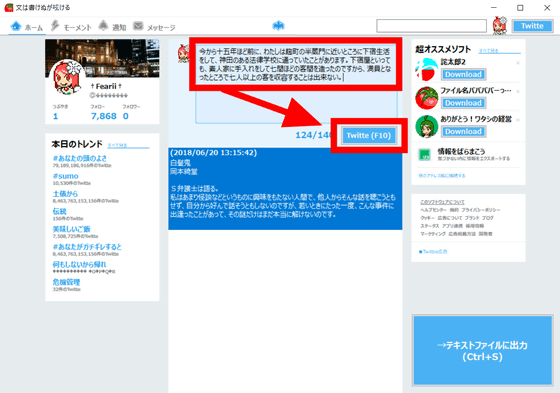Open このソフトウェアについて link
Screen dimensions: 560x393
[x=442, y=202]
